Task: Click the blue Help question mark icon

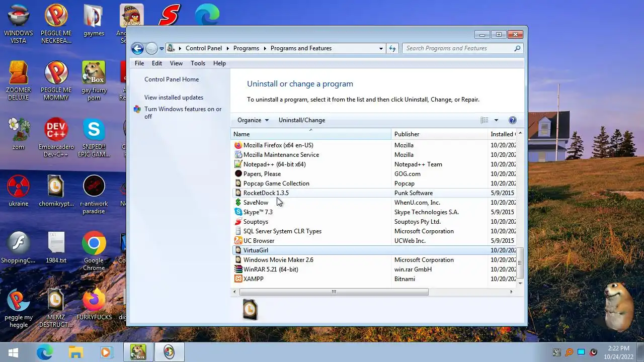Action: coord(513,120)
